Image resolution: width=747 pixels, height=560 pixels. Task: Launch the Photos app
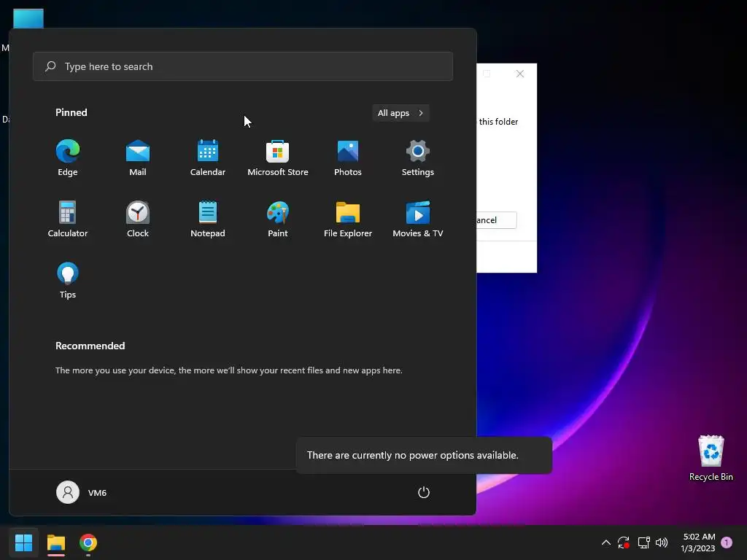[348, 158]
